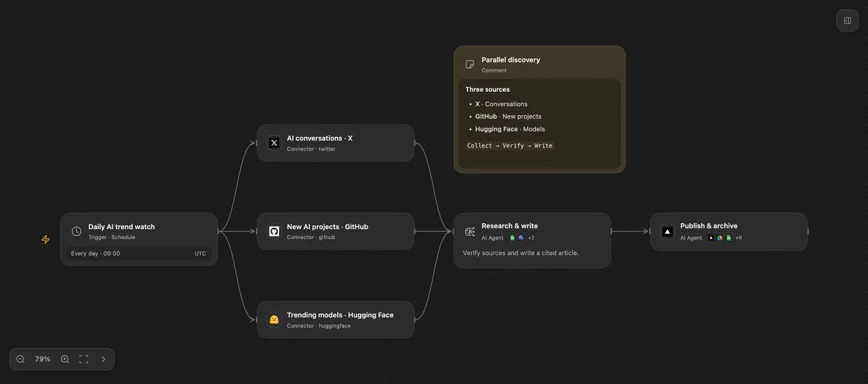
Task: Click the Connector · twitter subtitle
Action: [311, 149]
